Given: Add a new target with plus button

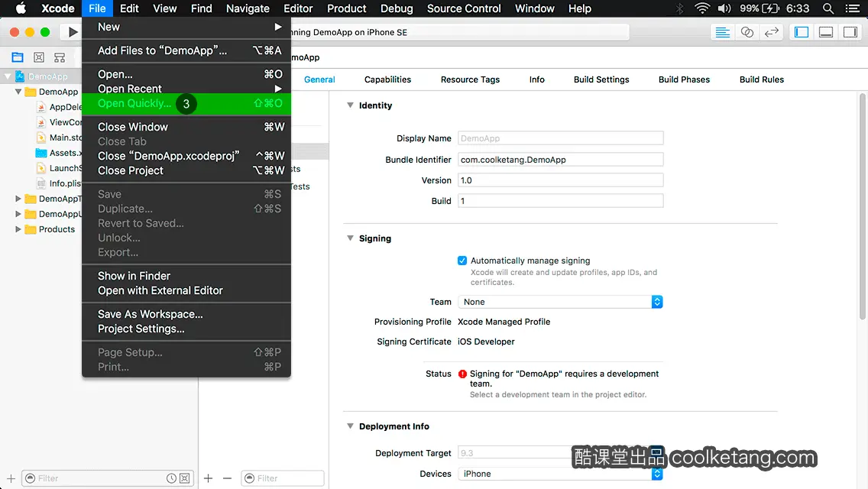Looking at the screenshot, I should coord(208,478).
